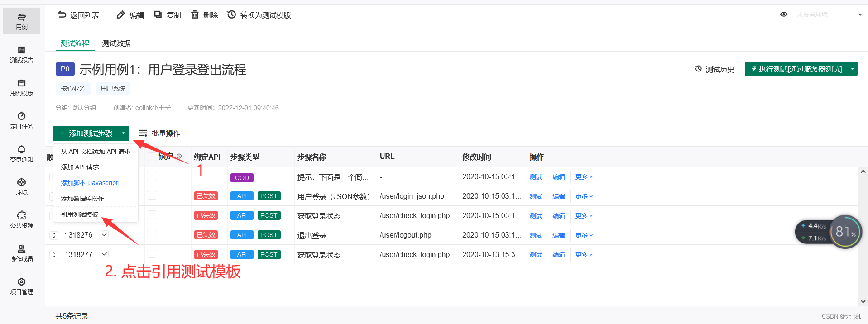The width and height of the screenshot is (868, 324).
Task: Expand 执行测试 button dropdown arrow
Action: (x=853, y=69)
